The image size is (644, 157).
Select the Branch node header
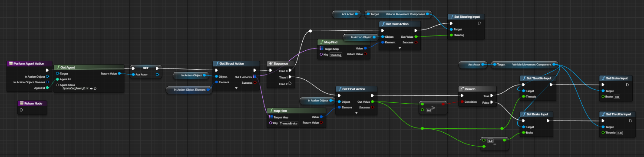477,88
